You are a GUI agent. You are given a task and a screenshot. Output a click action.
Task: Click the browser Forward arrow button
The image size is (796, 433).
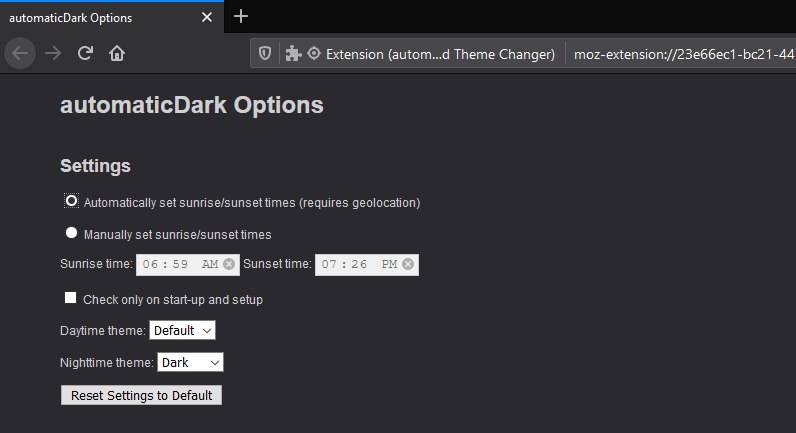[52, 53]
